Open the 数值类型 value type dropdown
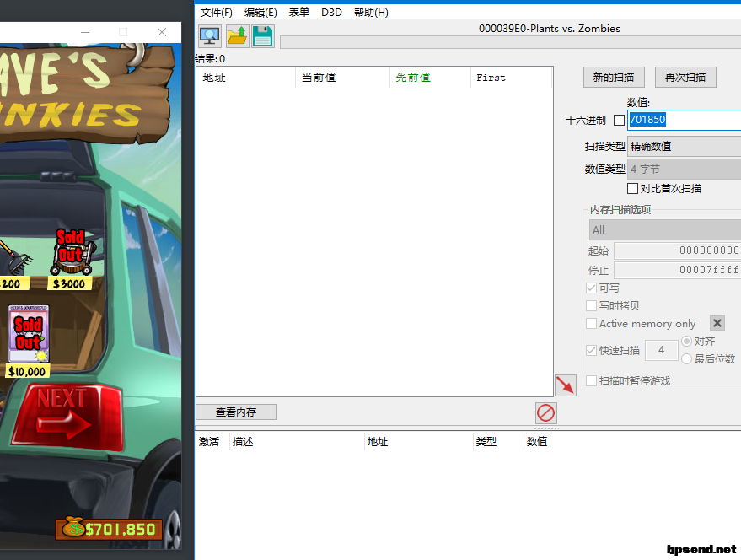741x560 pixels. (x=684, y=170)
